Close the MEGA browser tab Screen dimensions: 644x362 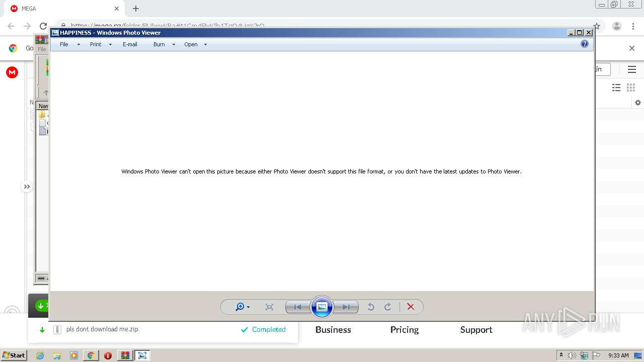pyautogui.click(x=117, y=9)
